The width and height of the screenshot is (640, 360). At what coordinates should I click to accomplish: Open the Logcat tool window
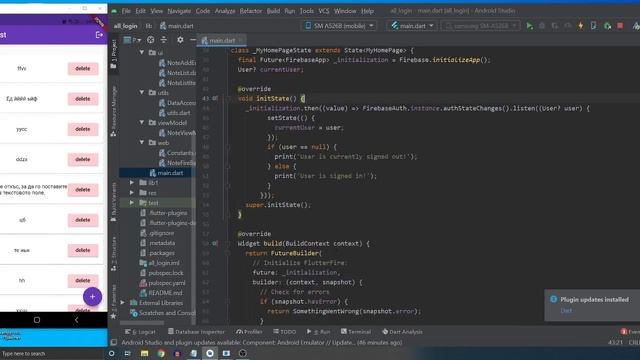pos(140,332)
